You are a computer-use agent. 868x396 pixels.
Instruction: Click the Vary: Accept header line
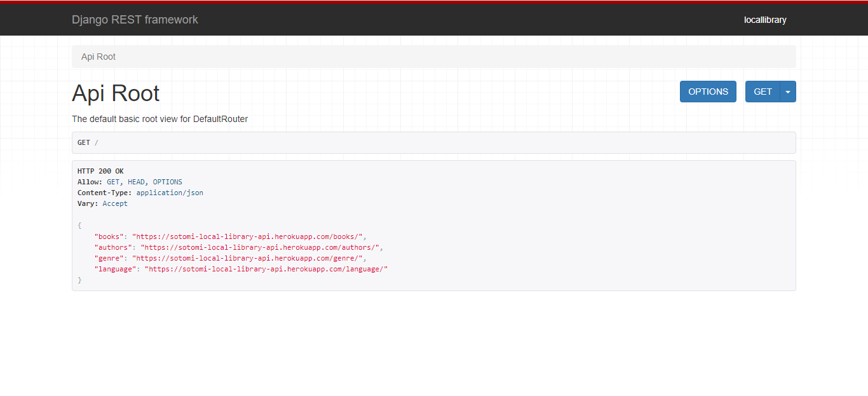[102, 203]
